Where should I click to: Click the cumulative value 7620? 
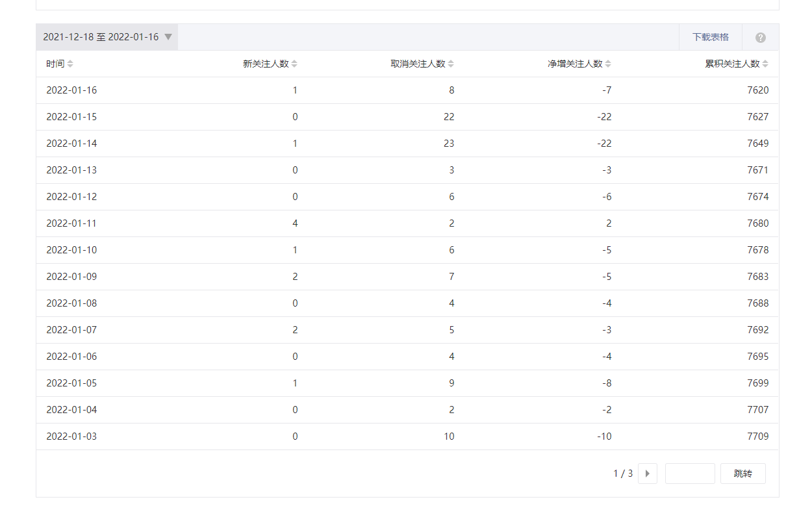coord(757,90)
